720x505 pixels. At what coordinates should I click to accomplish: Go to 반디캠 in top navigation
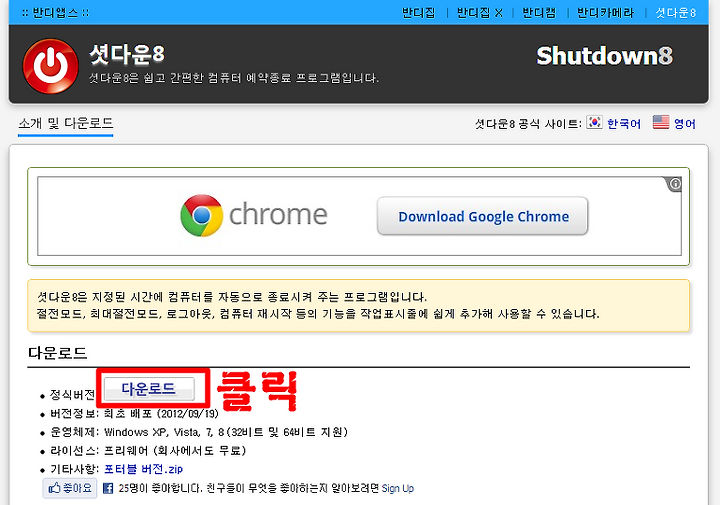(x=539, y=12)
